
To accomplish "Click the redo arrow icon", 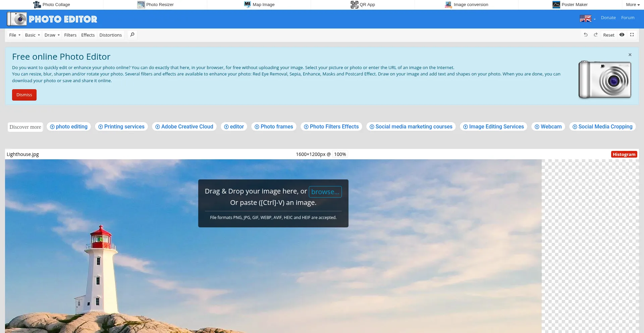I will [596, 35].
